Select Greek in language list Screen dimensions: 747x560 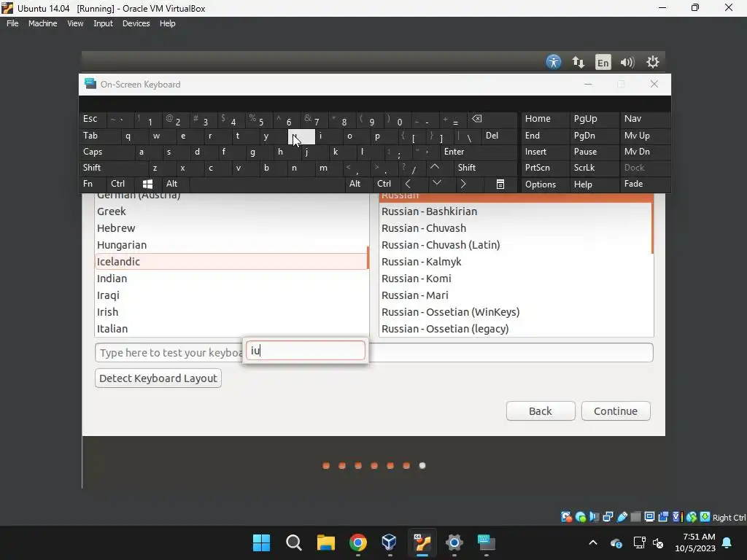tap(231, 211)
